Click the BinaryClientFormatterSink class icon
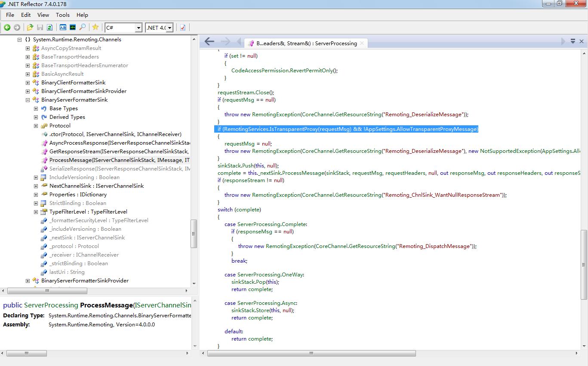 point(36,83)
